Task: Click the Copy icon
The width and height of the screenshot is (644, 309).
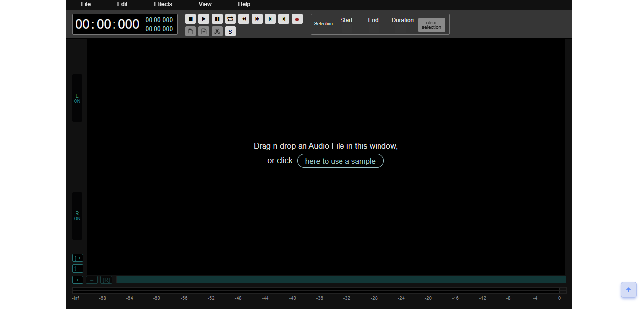Action: click(191, 31)
